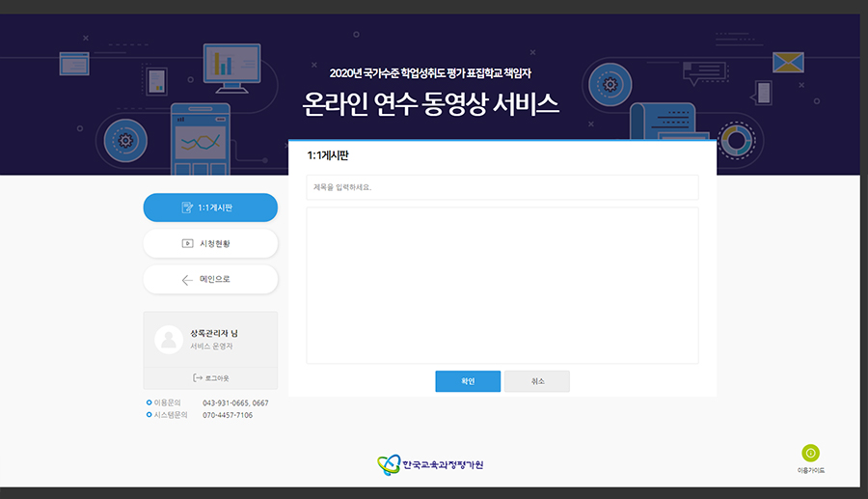Click inside the large message content textarea

point(502,285)
